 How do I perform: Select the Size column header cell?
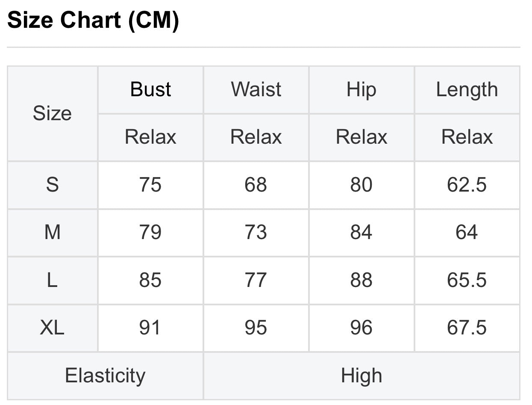point(52,114)
